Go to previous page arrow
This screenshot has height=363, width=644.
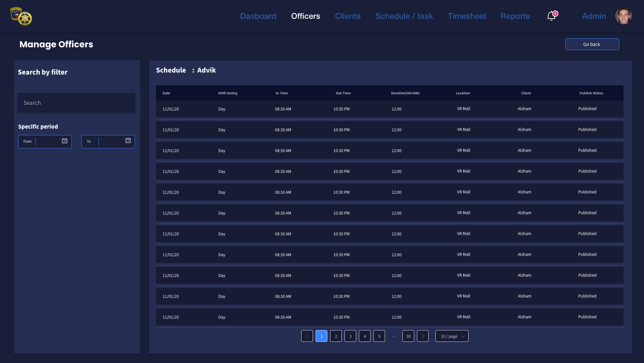(307, 336)
